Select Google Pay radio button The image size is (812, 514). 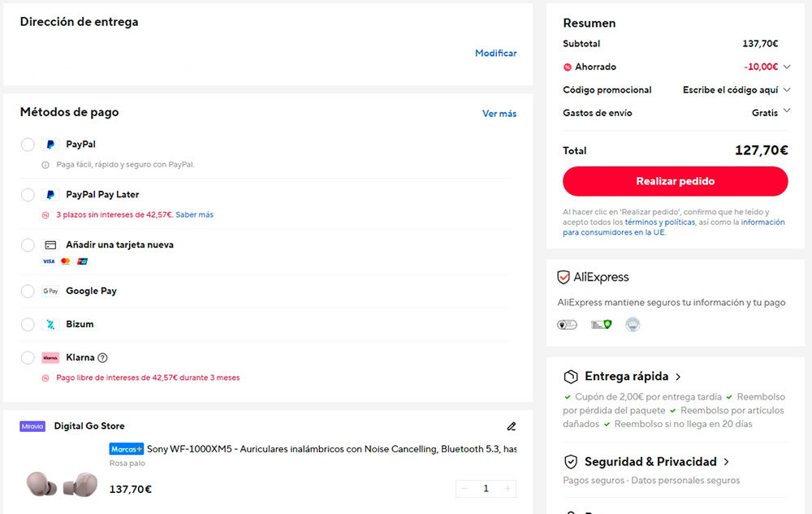28,291
